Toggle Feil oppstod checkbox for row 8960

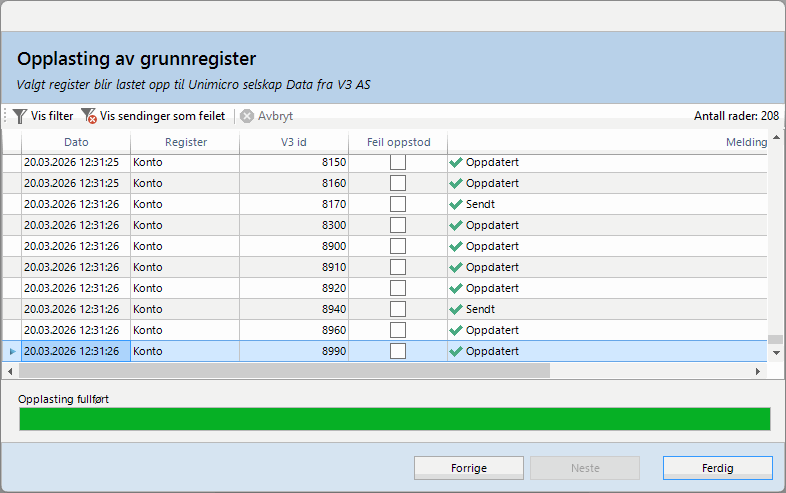[398, 330]
